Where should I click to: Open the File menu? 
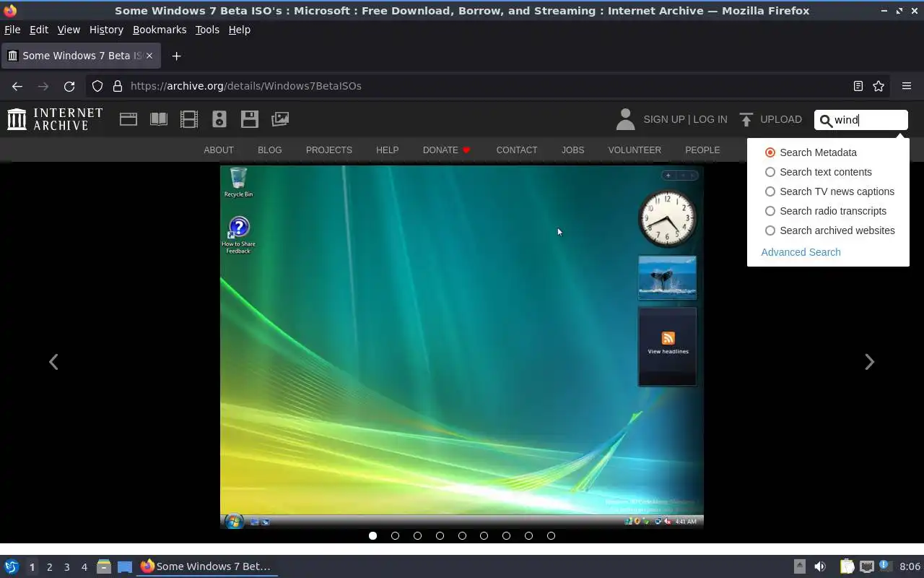12,30
